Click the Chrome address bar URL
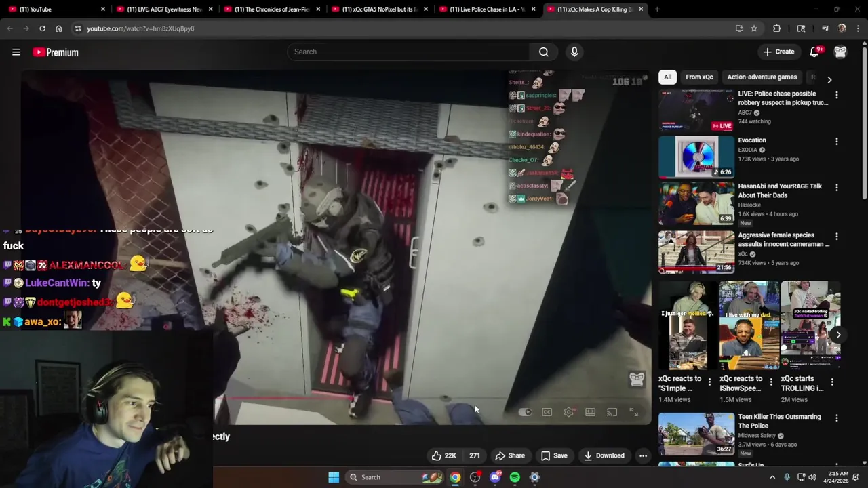The width and height of the screenshot is (868, 488). 140,28
